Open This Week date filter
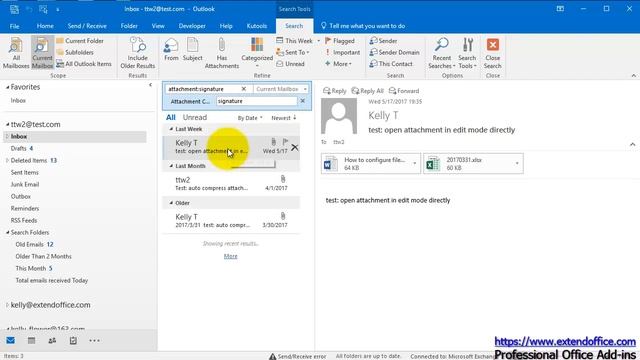The image size is (640, 360). click(298, 41)
